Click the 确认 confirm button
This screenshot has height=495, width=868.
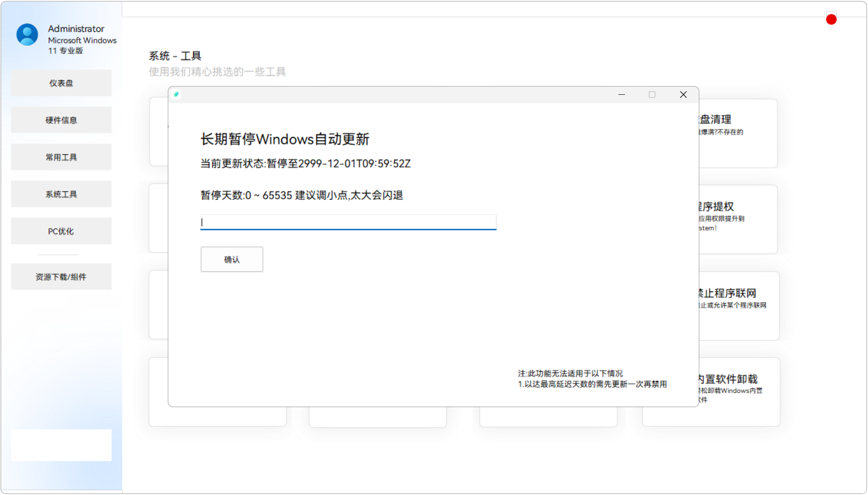click(232, 259)
